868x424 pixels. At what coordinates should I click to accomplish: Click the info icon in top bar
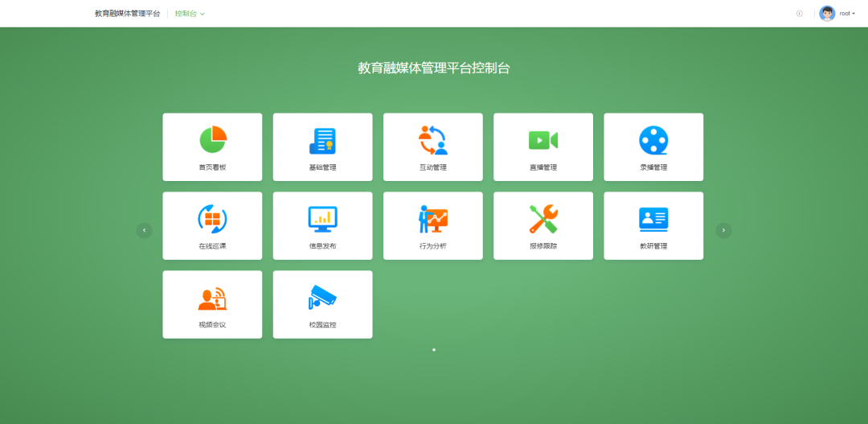799,14
